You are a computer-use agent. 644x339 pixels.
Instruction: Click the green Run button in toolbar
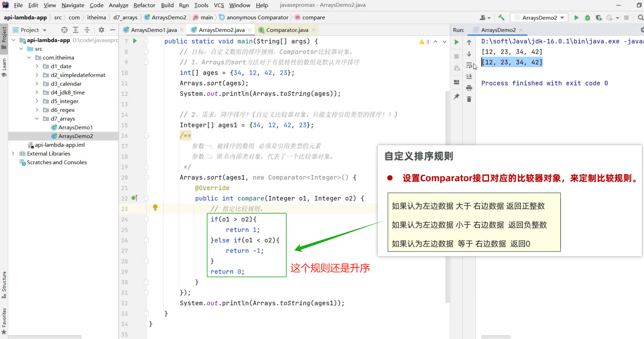click(x=576, y=18)
